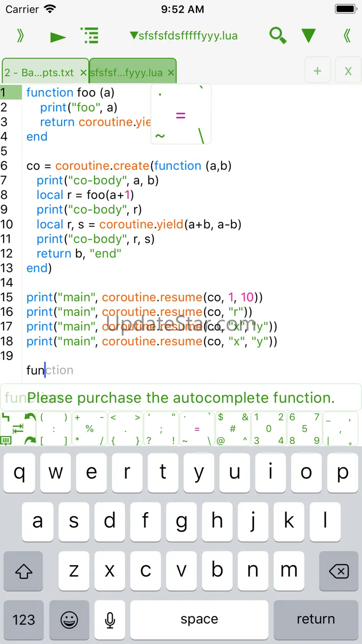Tap the m key
This screenshot has height=644, width=362.
pyautogui.click(x=289, y=571)
